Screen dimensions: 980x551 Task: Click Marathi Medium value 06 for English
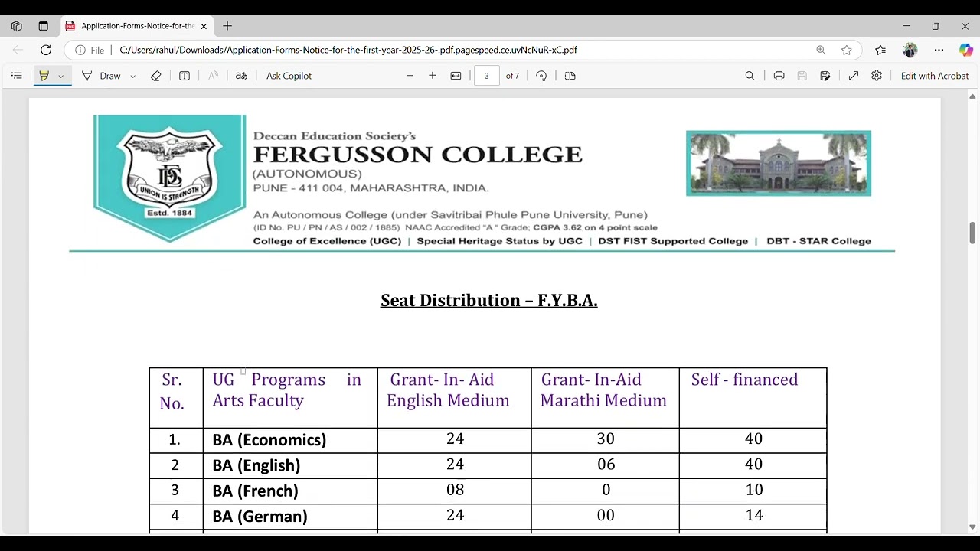point(606,464)
